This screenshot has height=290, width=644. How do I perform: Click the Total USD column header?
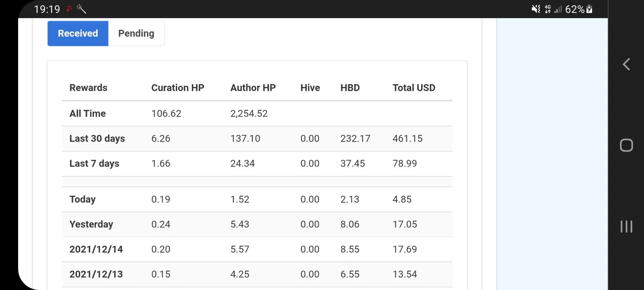pyautogui.click(x=414, y=88)
